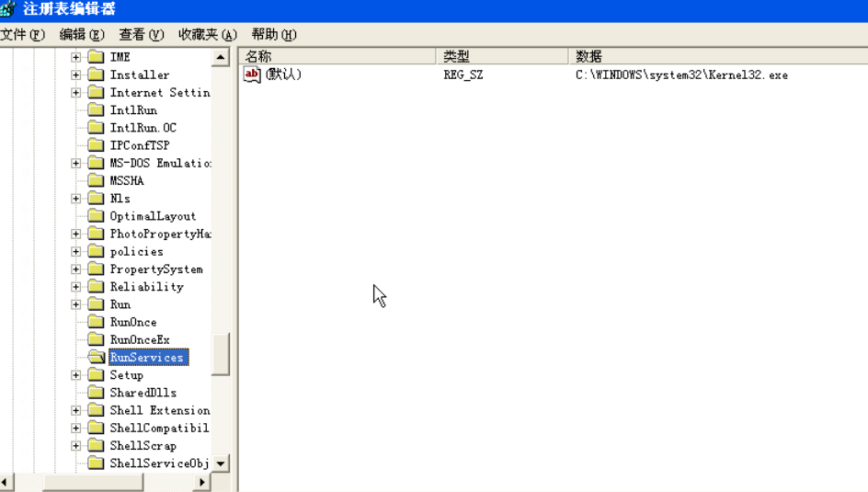Open the 编辑(E) menu

(x=82, y=35)
